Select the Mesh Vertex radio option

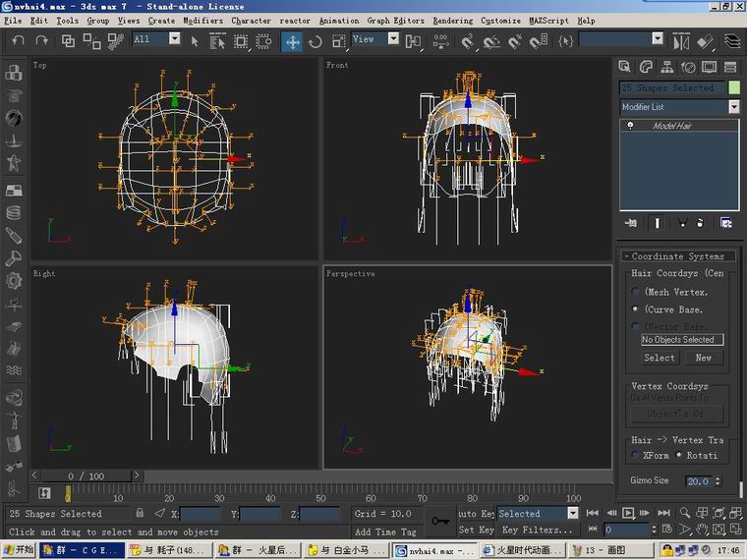coord(635,292)
